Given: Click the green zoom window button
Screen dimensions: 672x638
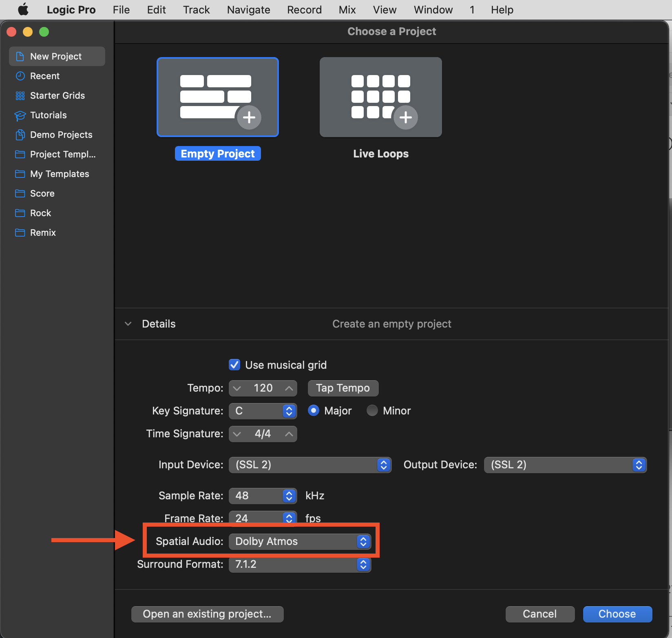Looking at the screenshot, I should point(44,32).
